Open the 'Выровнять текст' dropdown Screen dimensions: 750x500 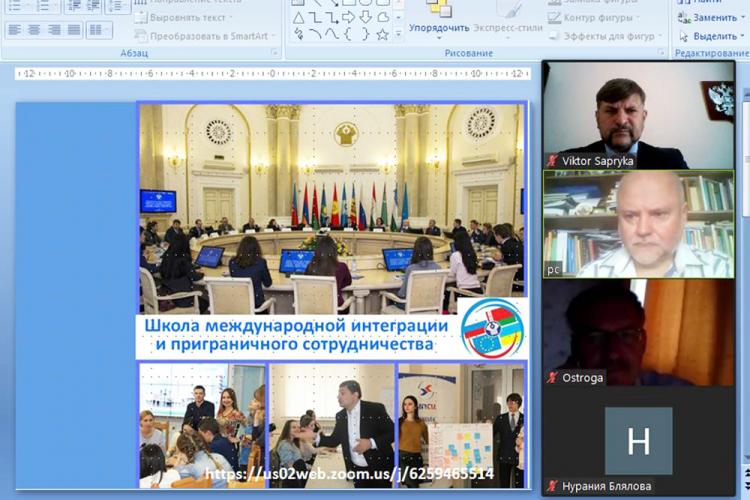coord(183,18)
